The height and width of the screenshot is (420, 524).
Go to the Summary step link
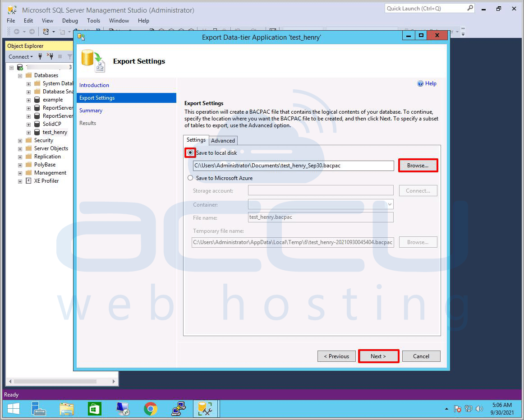[x=91, y=111]
